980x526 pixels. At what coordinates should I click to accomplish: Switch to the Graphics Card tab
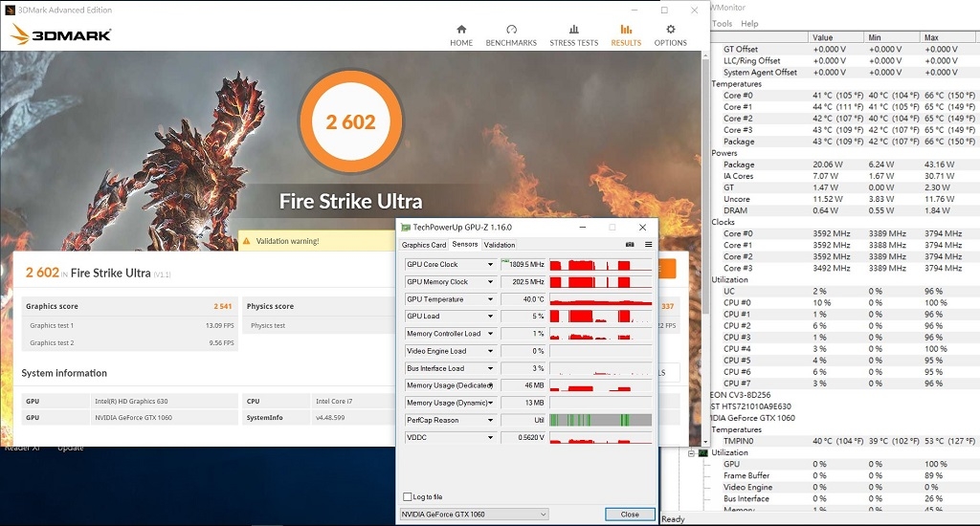(x=424, y=245)
